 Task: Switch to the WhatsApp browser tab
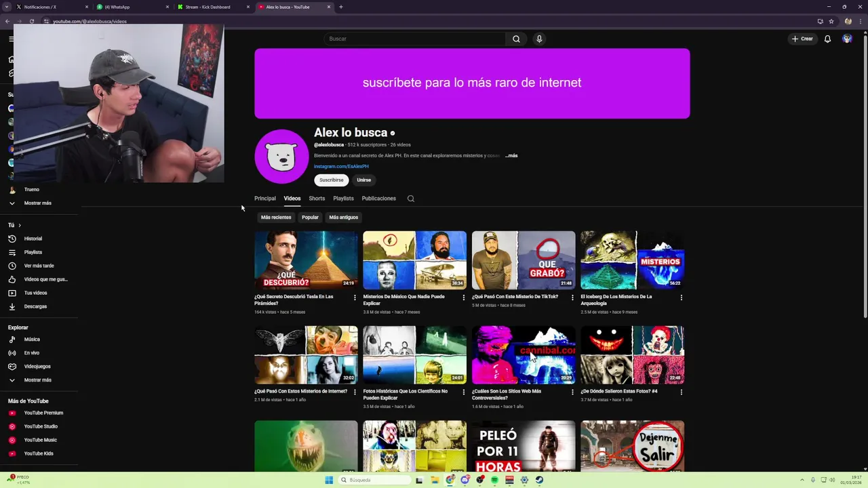pos(132,7)
